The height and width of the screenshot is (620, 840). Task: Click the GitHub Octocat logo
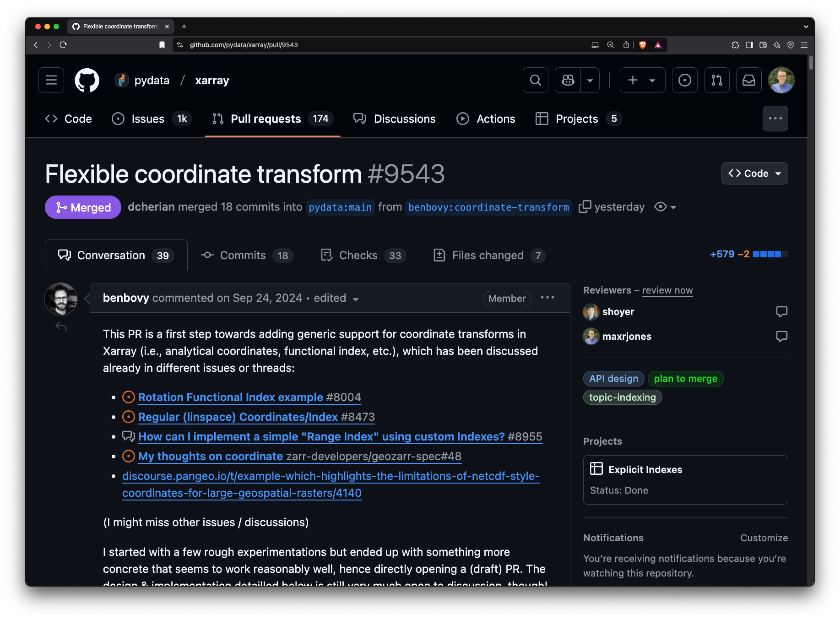point(87,80)
